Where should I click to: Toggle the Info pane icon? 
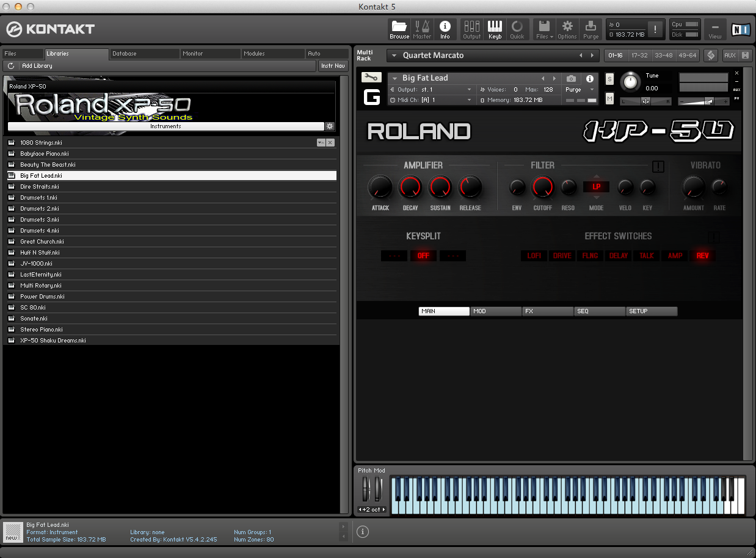[x=445, y=29]
